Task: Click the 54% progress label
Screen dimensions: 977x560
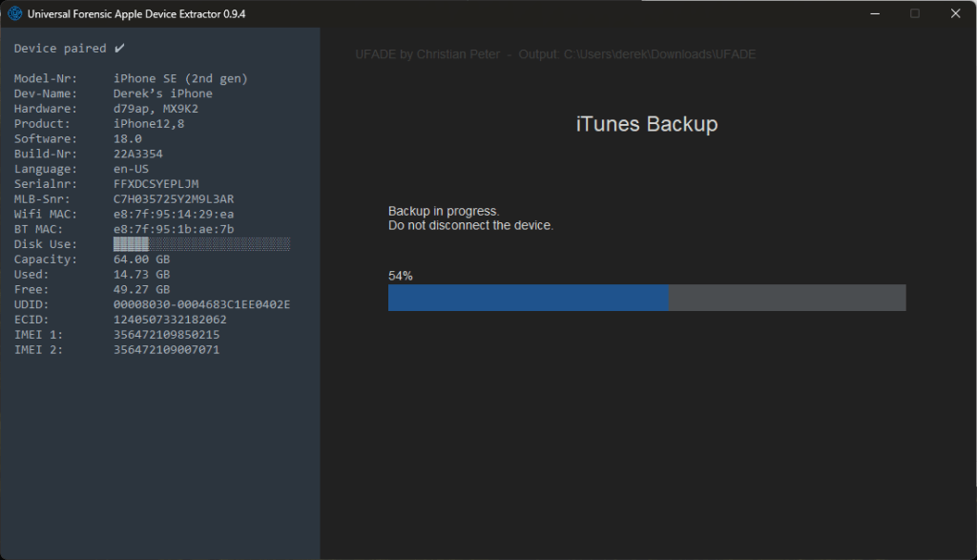Action: coord(400,276)
